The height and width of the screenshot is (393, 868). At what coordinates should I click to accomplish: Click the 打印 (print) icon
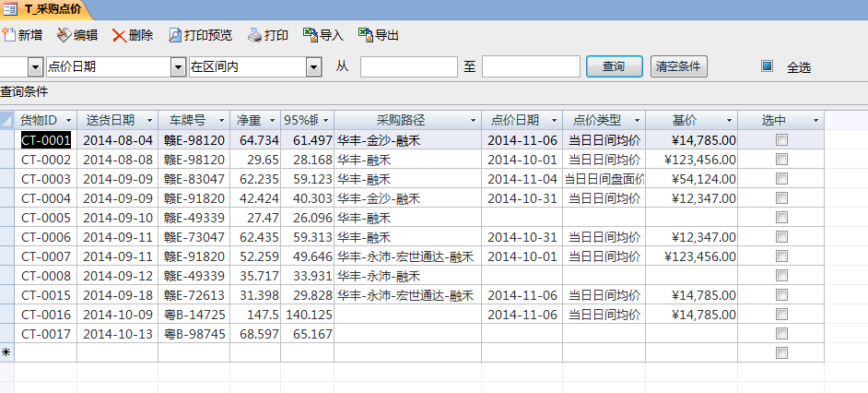tap(254, 36)
